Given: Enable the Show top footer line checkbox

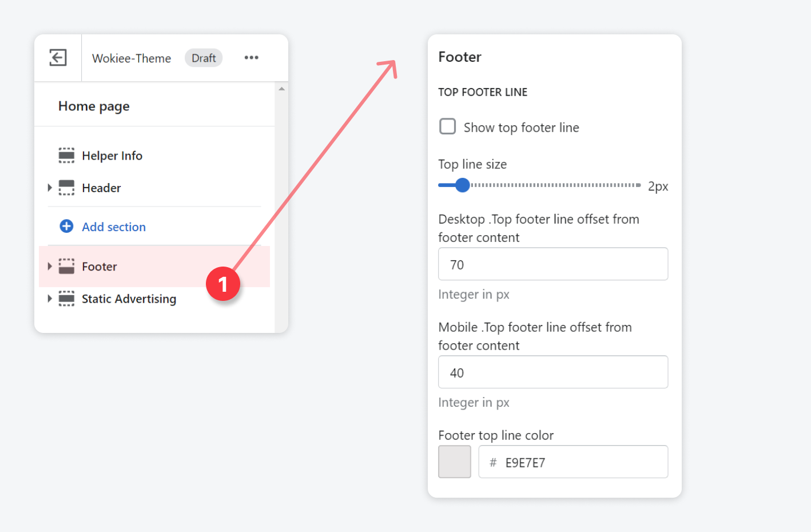Looking at the screenshot, I should [x=447, y=126].
